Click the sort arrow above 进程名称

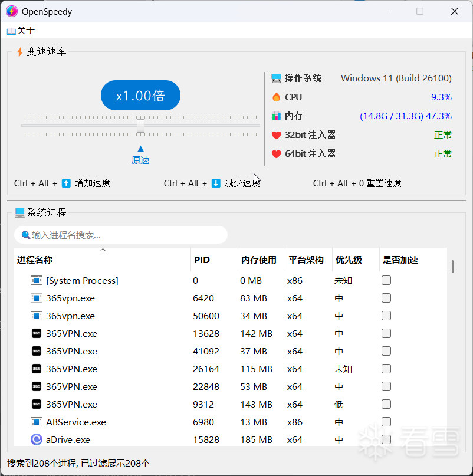pyautogui.click(x=103, y=250)
